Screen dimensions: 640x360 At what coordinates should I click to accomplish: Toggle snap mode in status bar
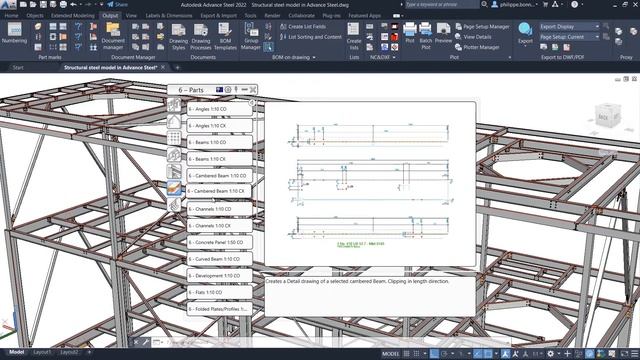pos(416,353)
